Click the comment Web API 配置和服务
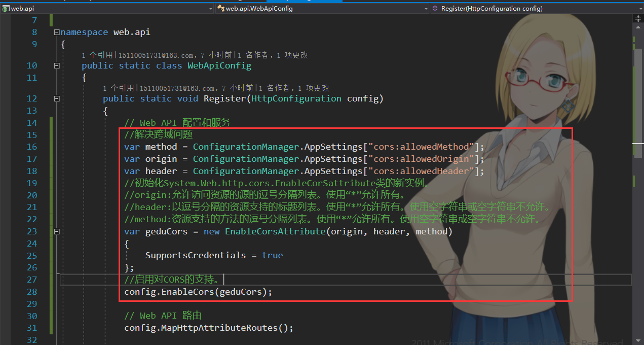Viewport: 644px width, 345px height. 177,122
